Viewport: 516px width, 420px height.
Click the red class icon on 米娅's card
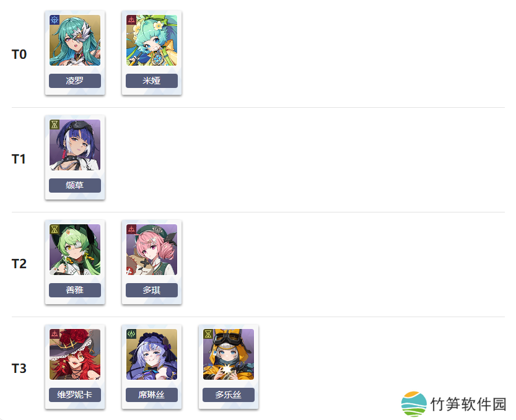click(131, 20)
